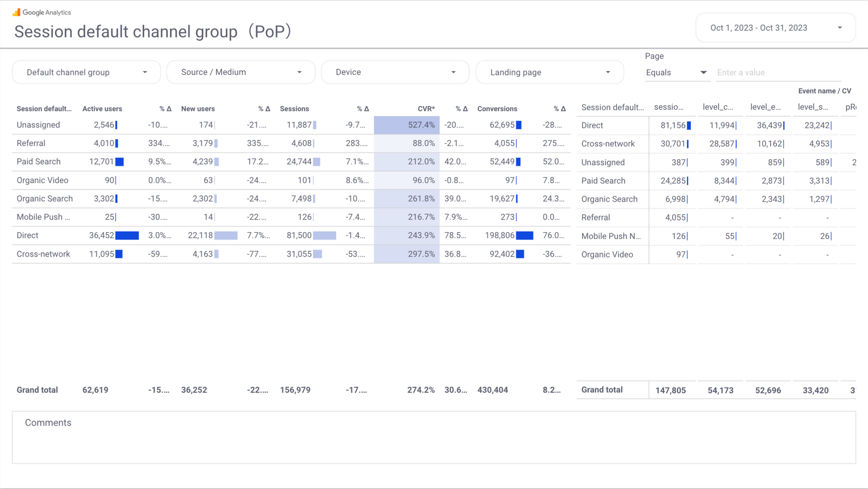Image resolution: width=868 pixels, height=489 pixels.
Task: Click the Enter a value field
Action: pyautogui.click(x=778, y=72)
